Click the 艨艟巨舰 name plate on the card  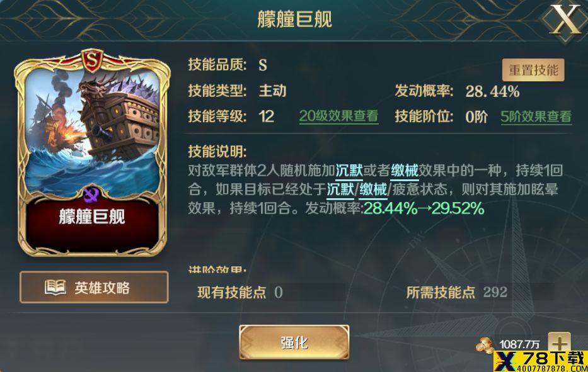pos(92,217)
